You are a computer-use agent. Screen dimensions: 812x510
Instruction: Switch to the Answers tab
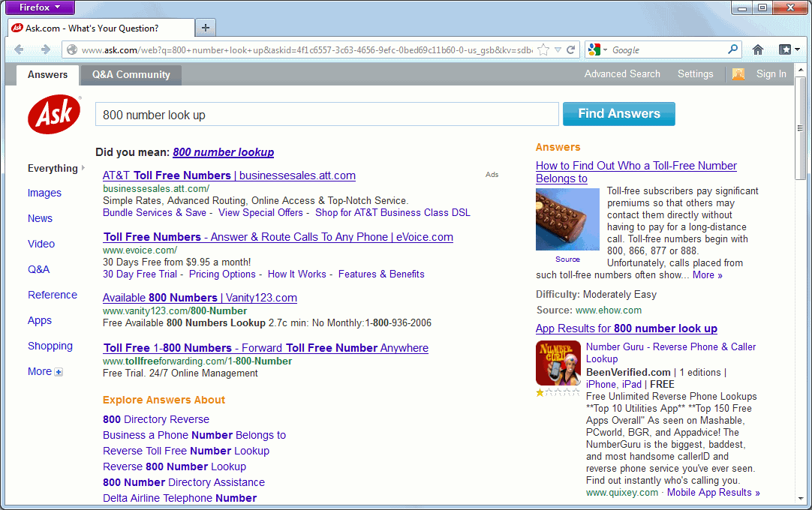[x=47, y=74]
